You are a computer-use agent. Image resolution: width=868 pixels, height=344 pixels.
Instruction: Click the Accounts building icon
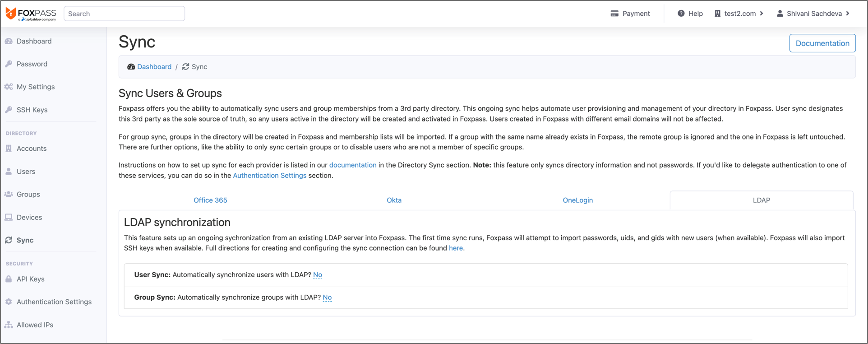pyautogui.click(x=9, y=148)
